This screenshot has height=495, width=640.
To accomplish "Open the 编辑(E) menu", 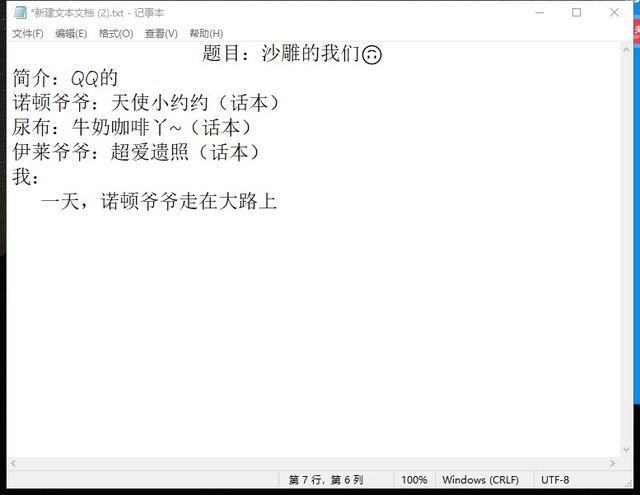I will pyautogui.click(x=71, y=33).
